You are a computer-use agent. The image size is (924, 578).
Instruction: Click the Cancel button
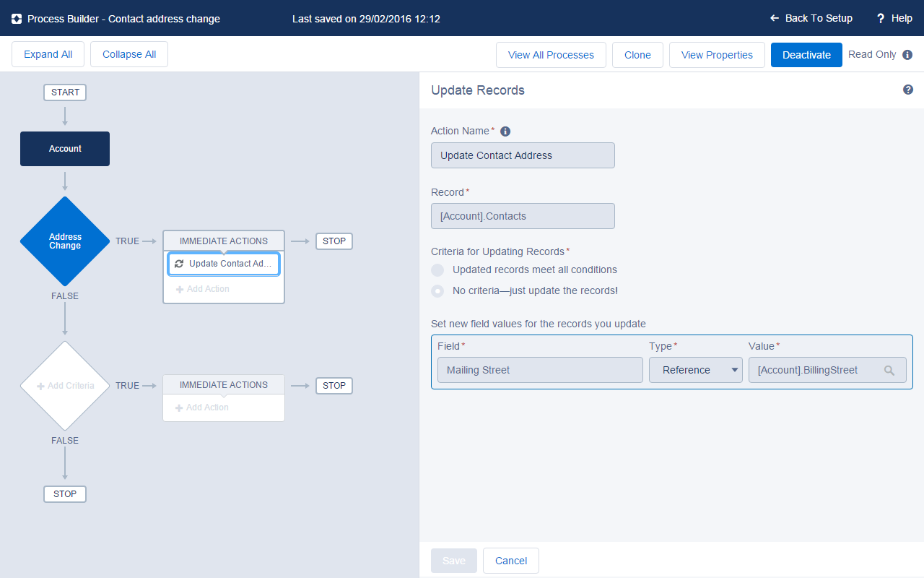point(510,561)
